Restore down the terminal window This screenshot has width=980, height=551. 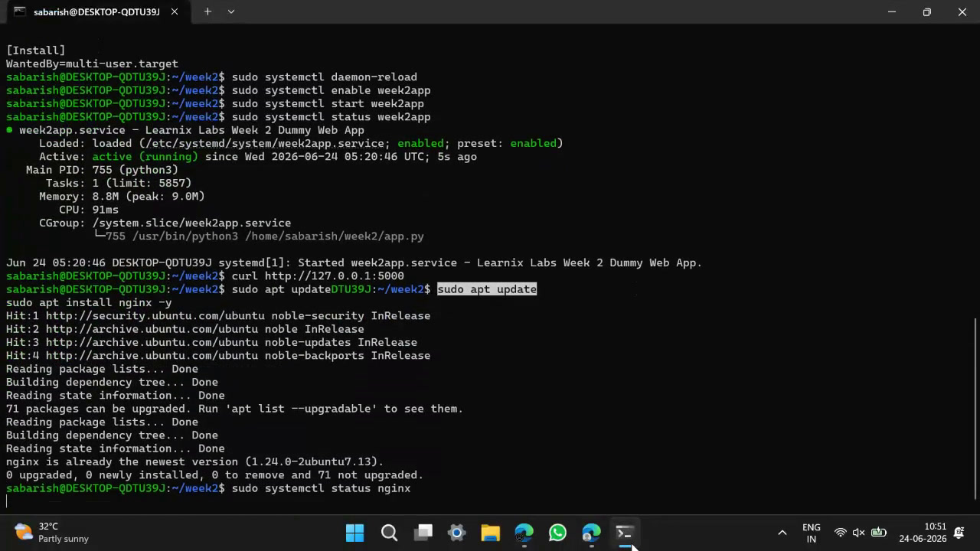[x=927, y=11]
